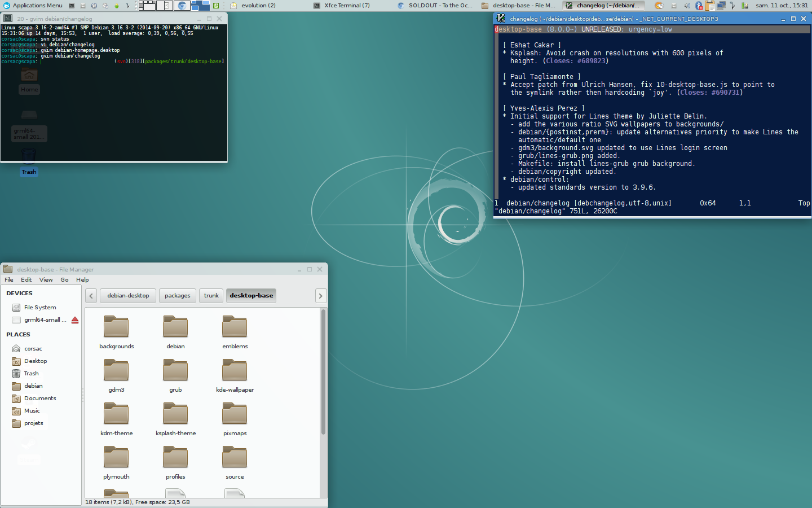Click the File Manager vertical scrollbar
This screenshot has height=508, width=812.
pos(323,373)
